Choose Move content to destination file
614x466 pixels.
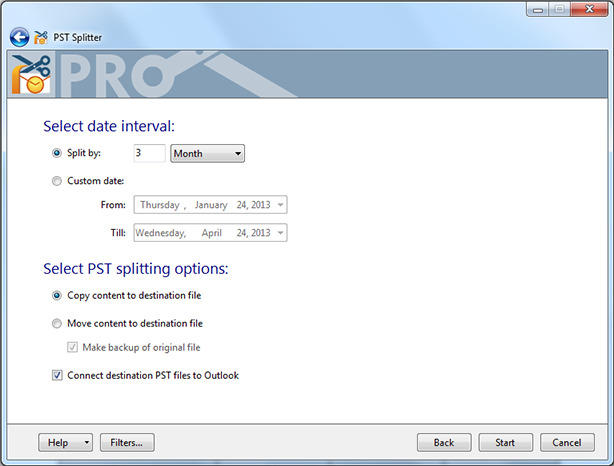(57, 323)
